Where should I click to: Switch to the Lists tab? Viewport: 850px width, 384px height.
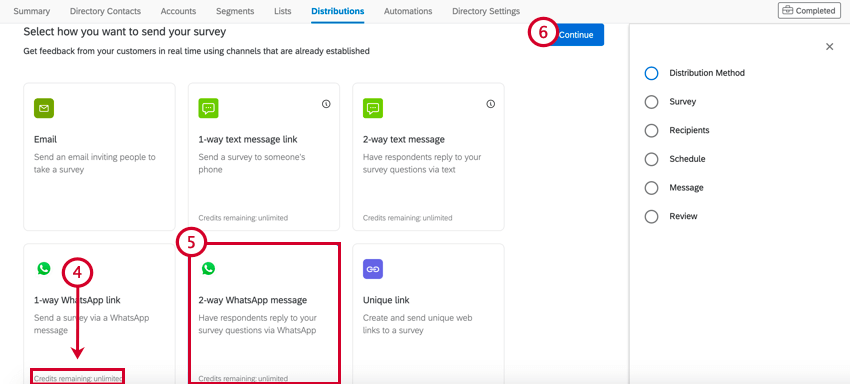pos(282,11)
